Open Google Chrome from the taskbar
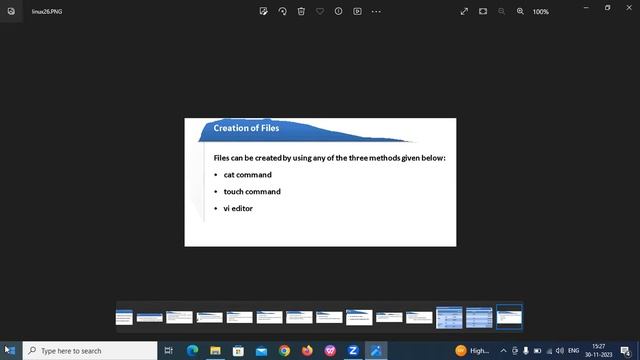Screen dimensions: 640x360 [284, 350]
